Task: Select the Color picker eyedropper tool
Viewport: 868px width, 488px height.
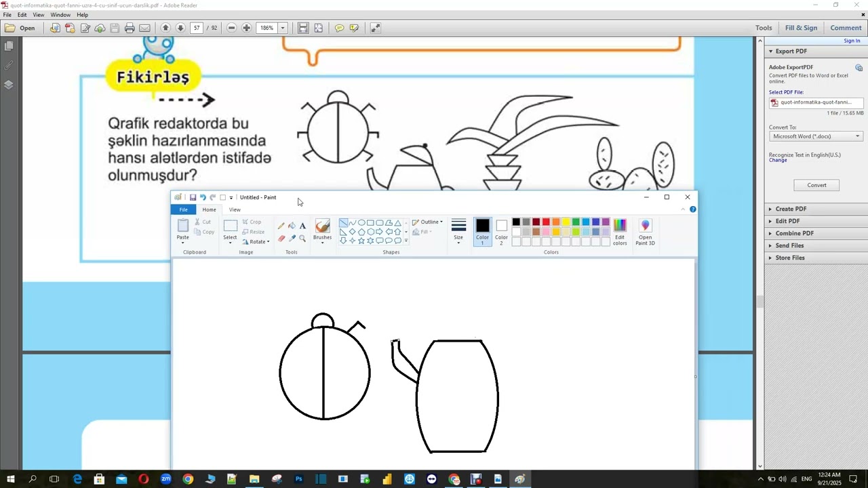Action: click(292, 238)
